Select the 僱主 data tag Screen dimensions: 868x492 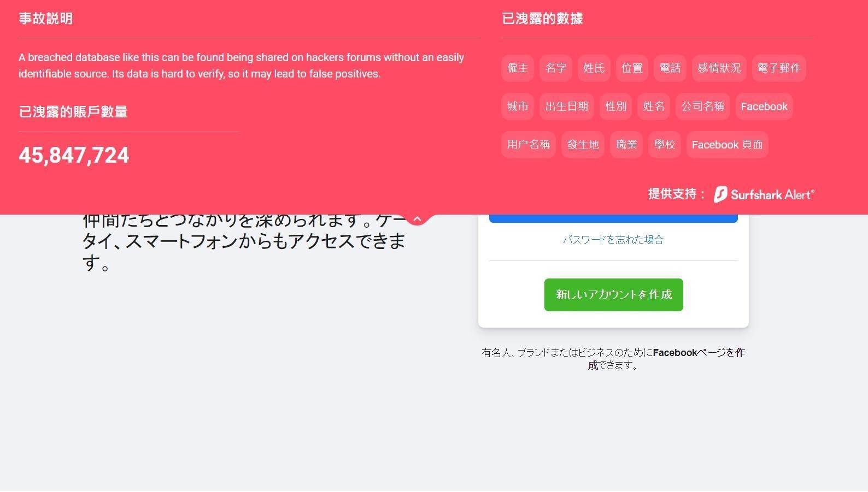point(518,68)
